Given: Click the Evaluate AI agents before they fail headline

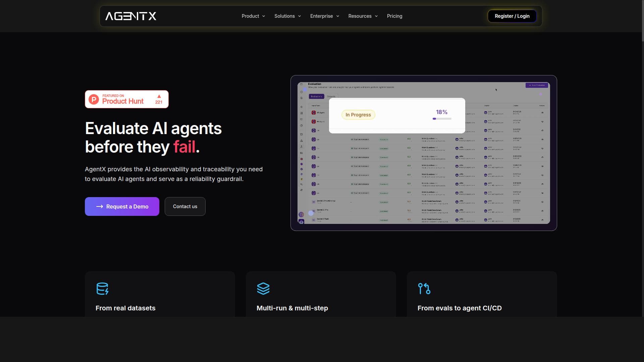Looking at the screenshot, I should pos(153,137).
